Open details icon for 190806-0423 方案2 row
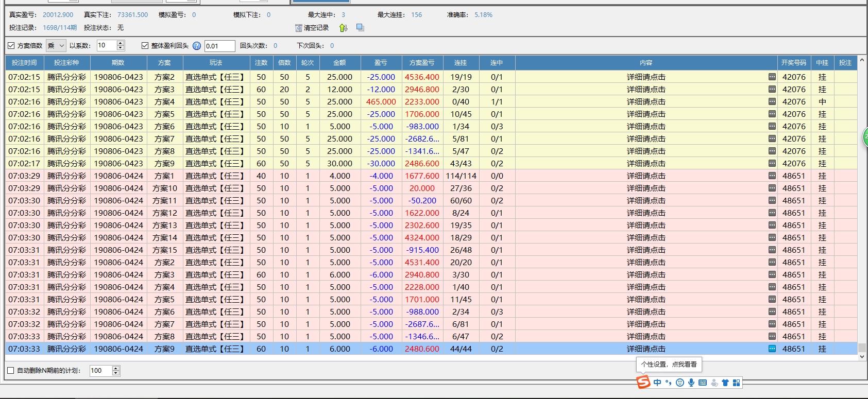This screenshot has height=399, width=868. (x=772, y=77)
